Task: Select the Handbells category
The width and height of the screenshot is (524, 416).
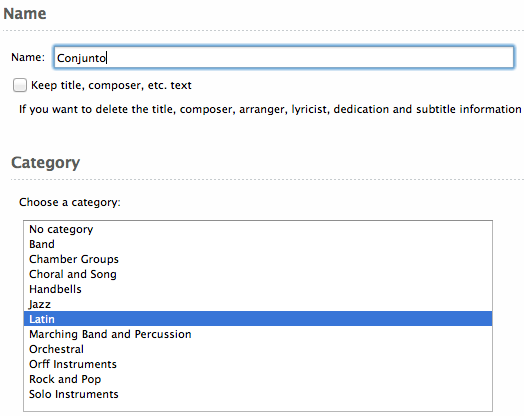Action: coord(258,289)
